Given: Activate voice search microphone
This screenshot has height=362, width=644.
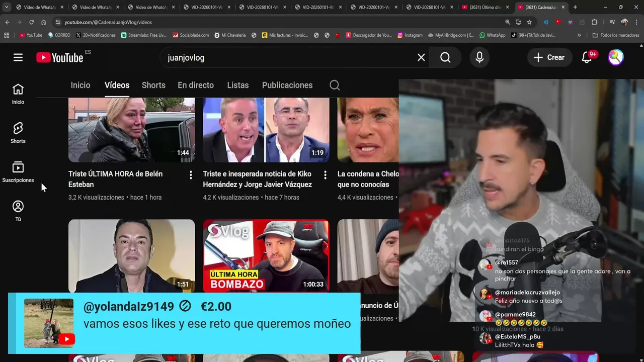Looking at the screenshot, I should pyautogui.click(x=479, y=57).
